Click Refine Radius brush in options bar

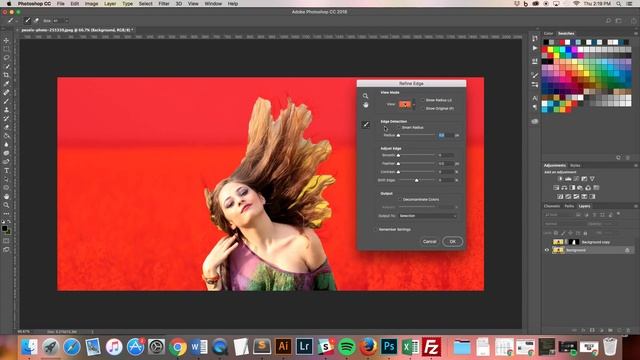28,20
